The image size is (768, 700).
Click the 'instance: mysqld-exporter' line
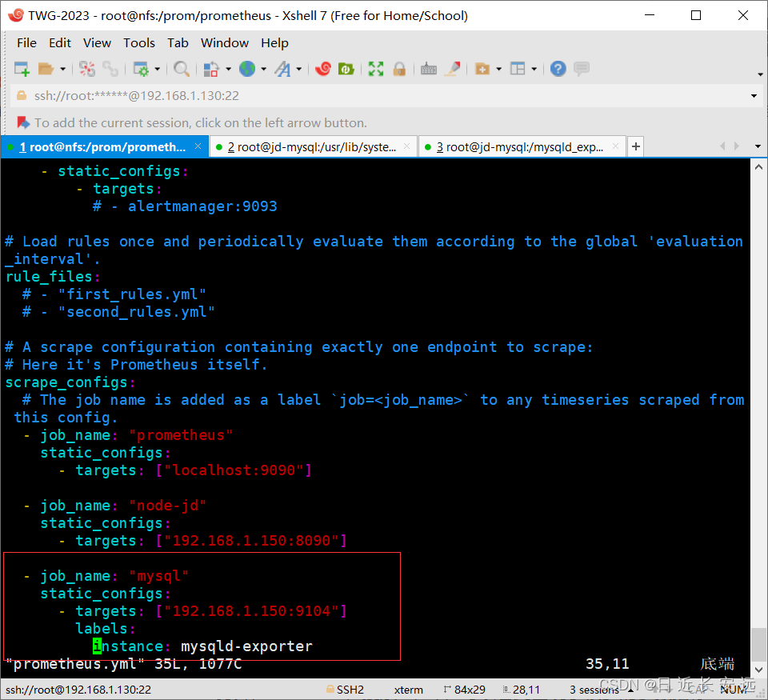pos(202,646)
